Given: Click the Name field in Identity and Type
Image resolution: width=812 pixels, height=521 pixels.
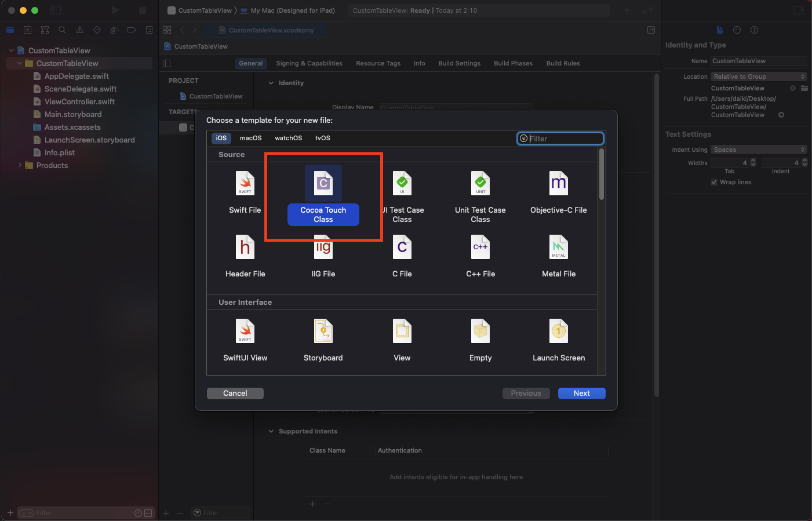Looking at the screenshot, I should point(759,61).
